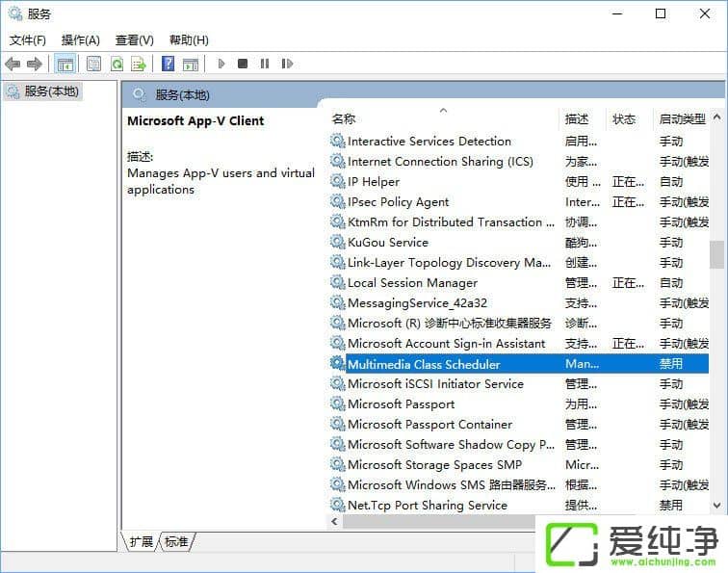The width and height of the screenshot is (728, 573).
Task: Select the Microsoft Passport service row
Action: click(519, 404)
